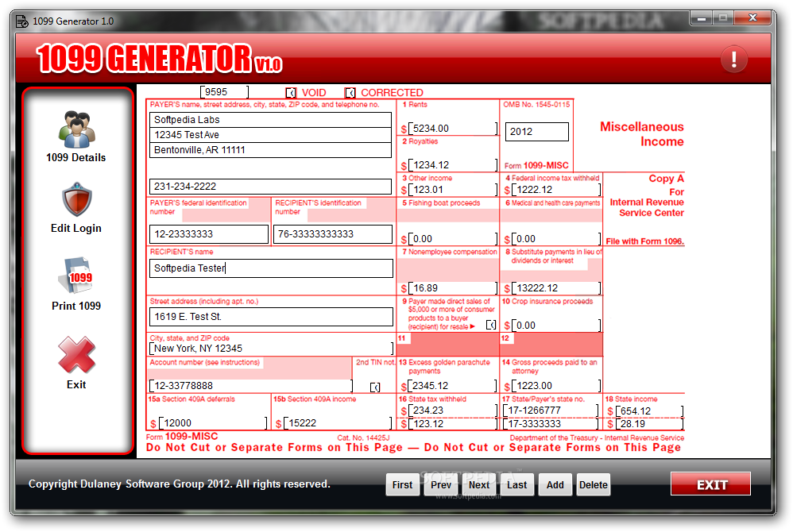This screenshot has width=793, height=532.
Task: Click the Print 1099 document icon
Action: (x=75, y=276)
